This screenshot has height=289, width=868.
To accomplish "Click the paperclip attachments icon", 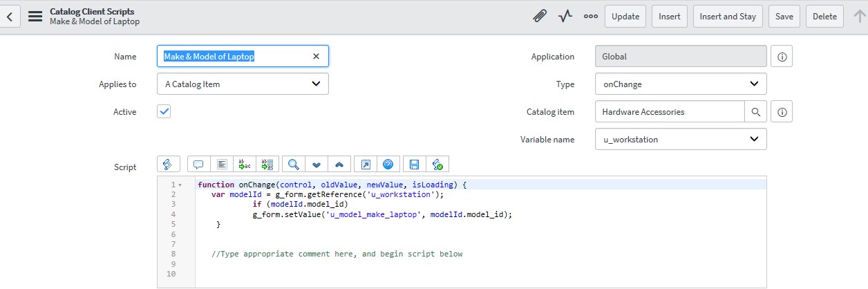I will (x=540, y=17).
